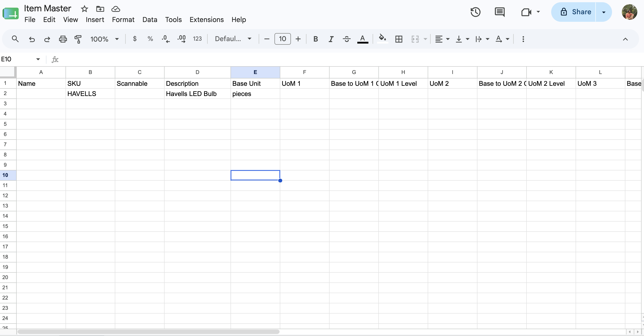Start a meeting with camera icon
Viewport: 644px width, 336px height.
(526, 12)
